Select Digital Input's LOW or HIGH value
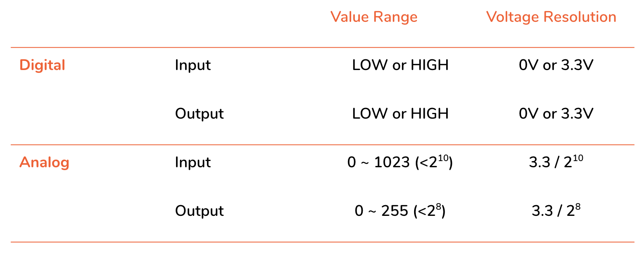The image size is (644, 262). tap(400, 65)
